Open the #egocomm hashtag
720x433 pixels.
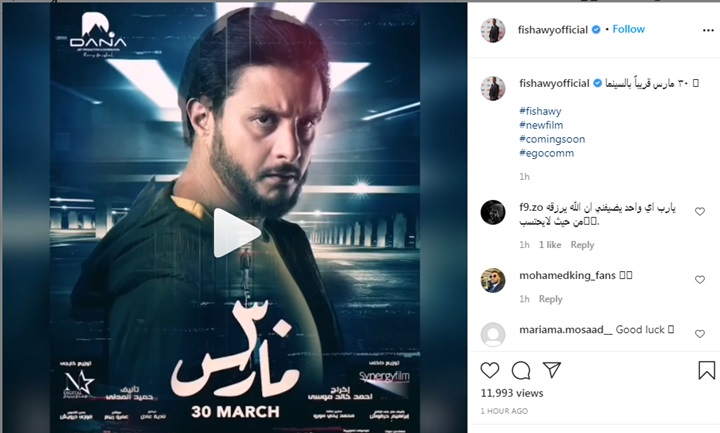tap(546, 153)
